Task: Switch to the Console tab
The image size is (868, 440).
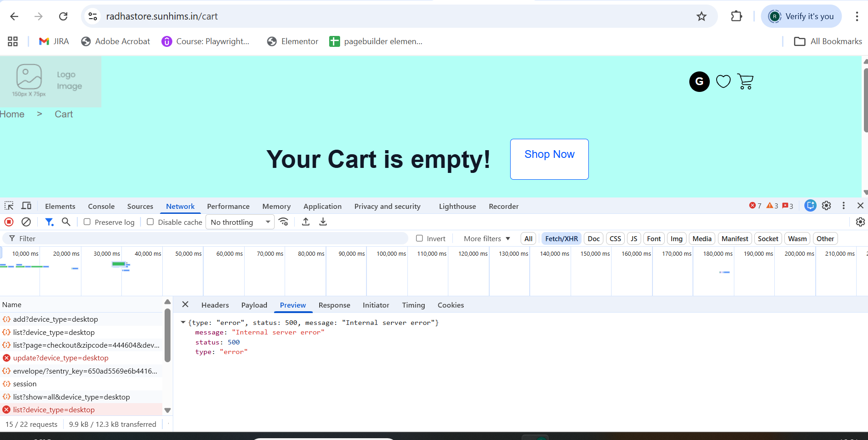Action: pos(101,206)
